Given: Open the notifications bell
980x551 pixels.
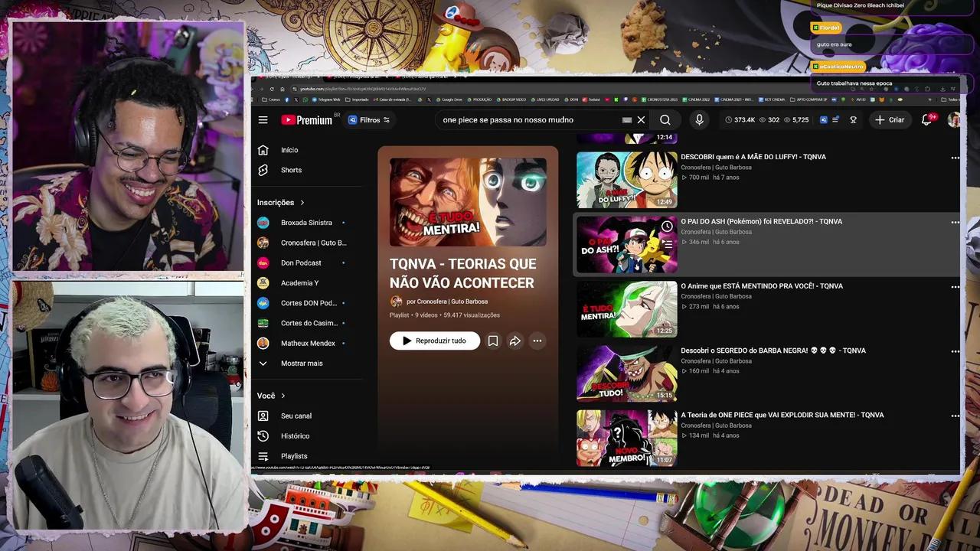Looking at the screenshot, I should 926,120.
